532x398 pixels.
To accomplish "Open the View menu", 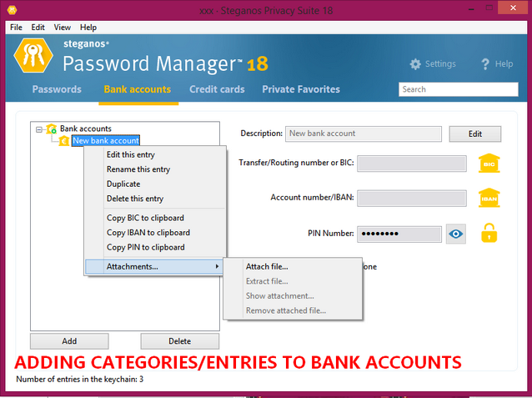I will [x=62, y=28].
